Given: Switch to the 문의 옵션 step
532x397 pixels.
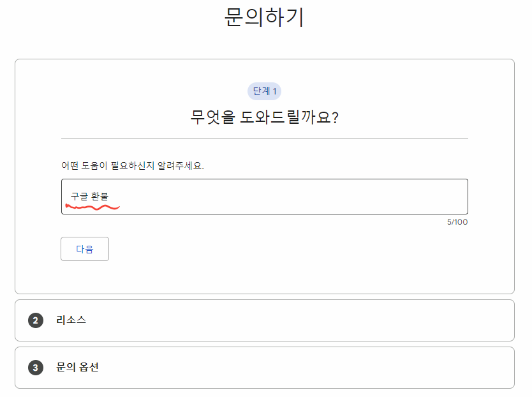Looking at the screenshot, I should pyautogui.click(x=77, y=368).
